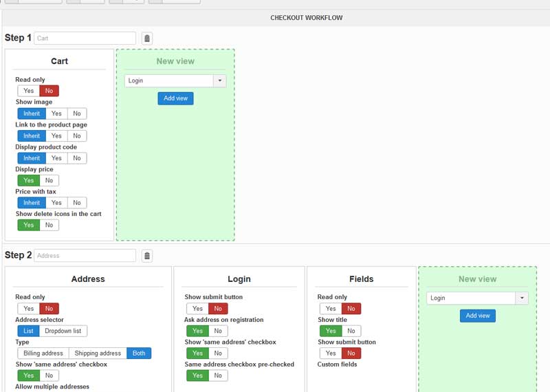The image size is (550, 392).
Task: Set Price with tax to No
Action: pyautogui.click(x=77, y=202)
